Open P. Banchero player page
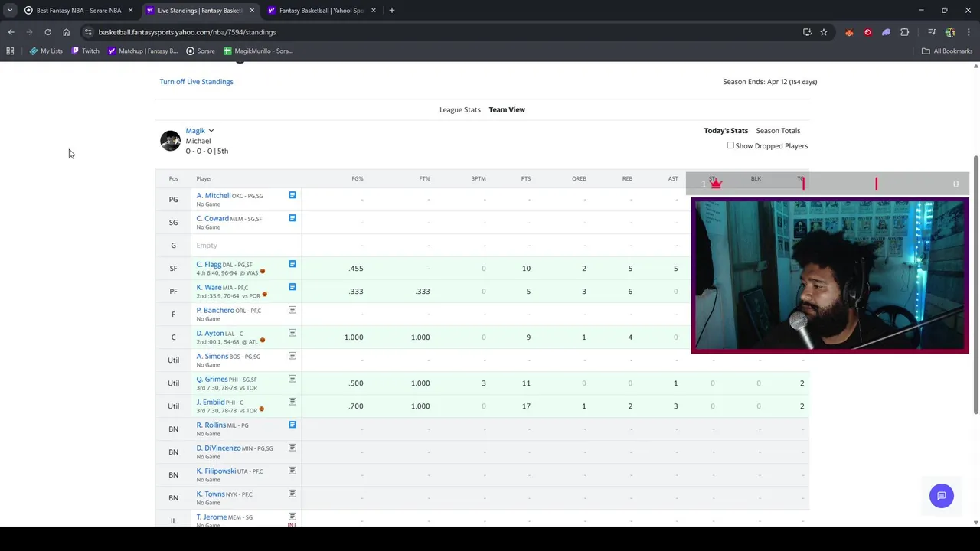The image size is (980, 551). coord(215,311)
